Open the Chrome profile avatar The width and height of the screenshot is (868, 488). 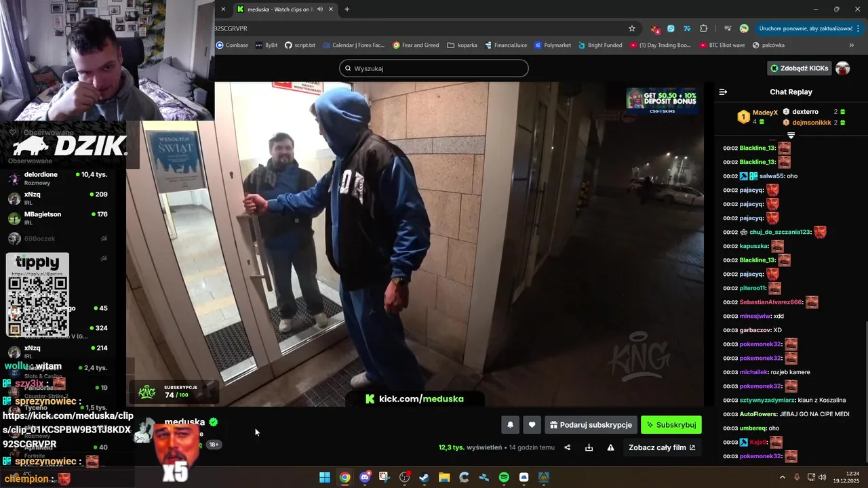tap(744, 28)
